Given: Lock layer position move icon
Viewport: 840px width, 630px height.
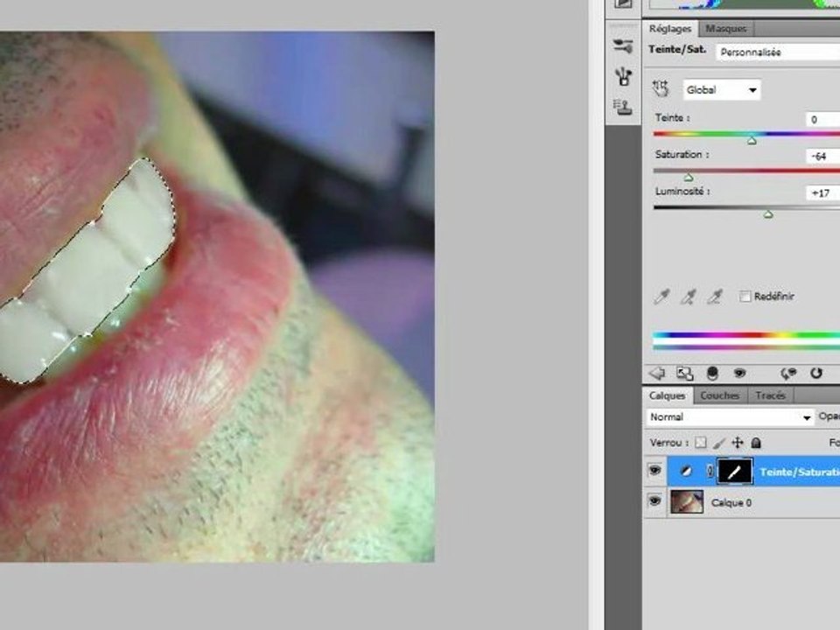Looking at the screenshot, I should point(738,443).
